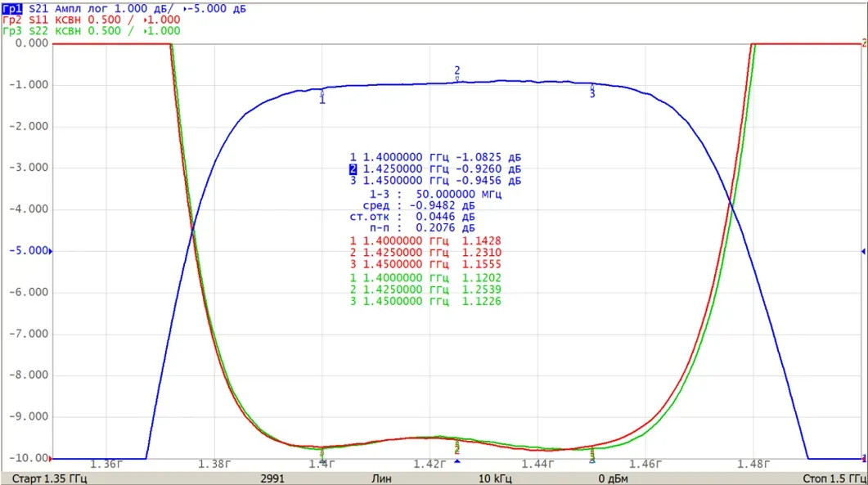This screenshot has width=868, height=485.
Task: Click the 0 дБм power value
Action: 614,478
